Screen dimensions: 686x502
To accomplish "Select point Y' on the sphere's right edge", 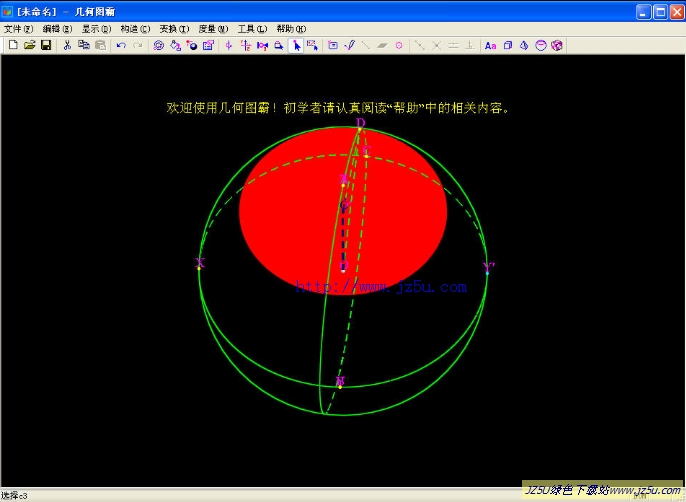I will tap(487, 273).
